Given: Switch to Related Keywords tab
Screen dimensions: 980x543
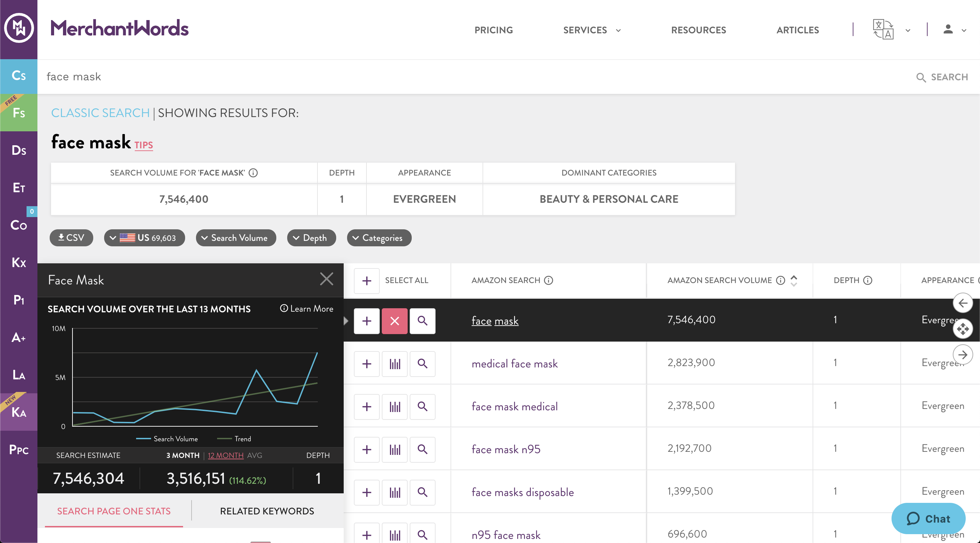Looking at the screenshot, I should (267, 511).
